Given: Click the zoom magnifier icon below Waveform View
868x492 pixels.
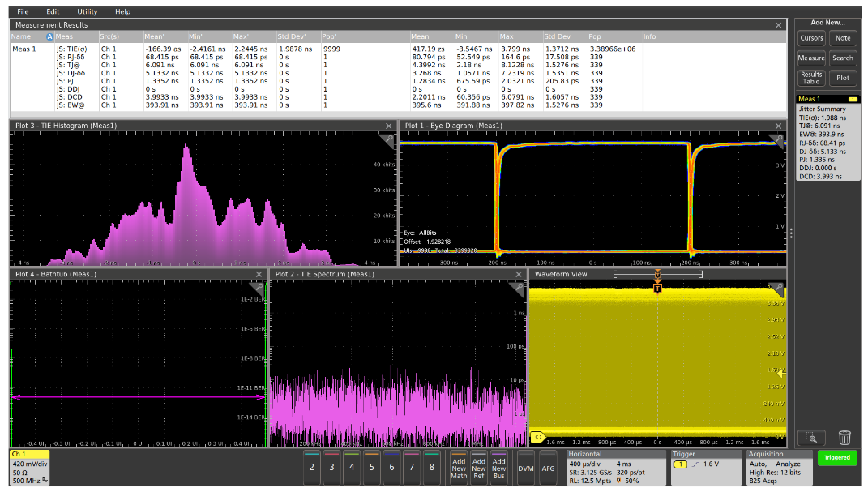Looking at the screenshot, I should 811,437.
